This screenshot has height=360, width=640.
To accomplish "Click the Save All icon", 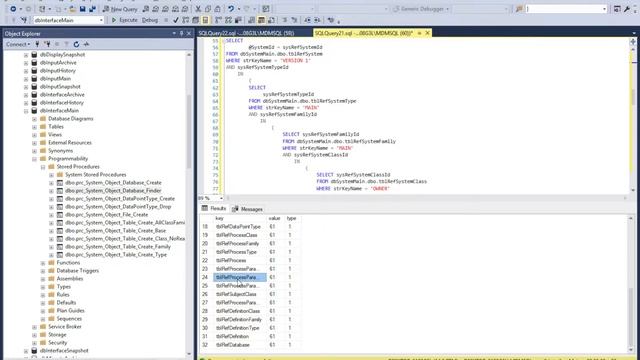I will [92, 9].
